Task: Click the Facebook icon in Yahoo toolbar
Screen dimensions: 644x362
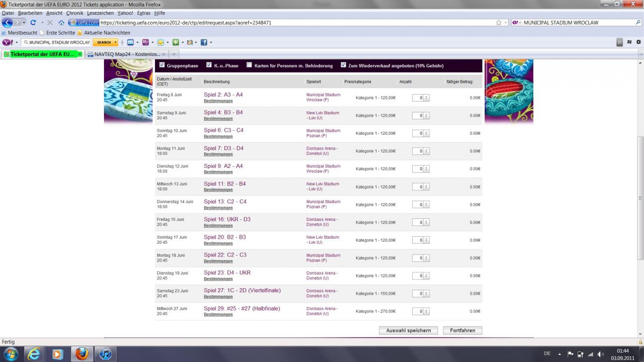Action: 204,43
